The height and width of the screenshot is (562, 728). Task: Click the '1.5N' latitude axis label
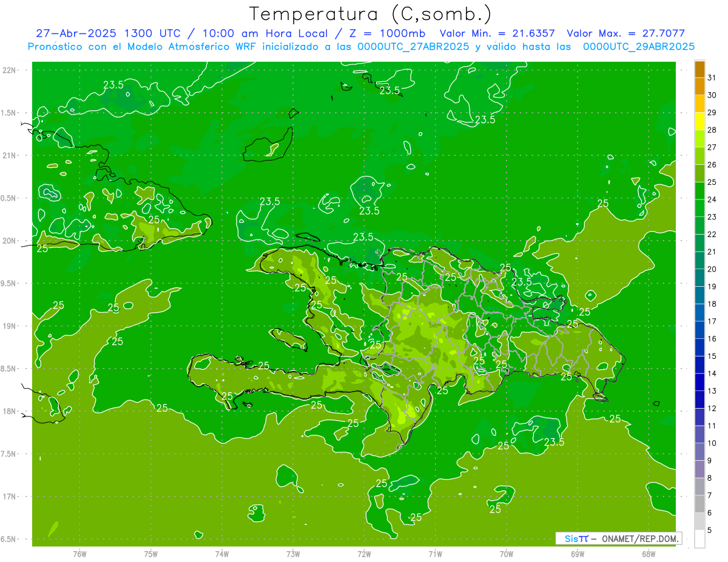(8, 113)
